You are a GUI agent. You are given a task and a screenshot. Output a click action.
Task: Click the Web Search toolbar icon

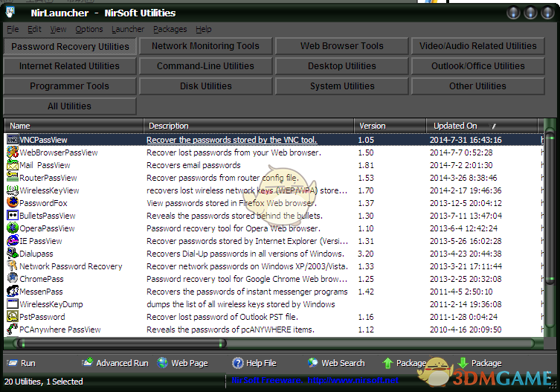(x=313, y=363)
